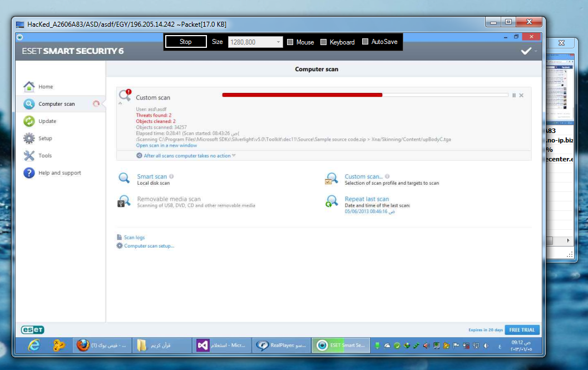Screen dimensions: 588x370
Task: Enable the Mouse checkbox
Action: pyautogui.click(x=290, y=42)
